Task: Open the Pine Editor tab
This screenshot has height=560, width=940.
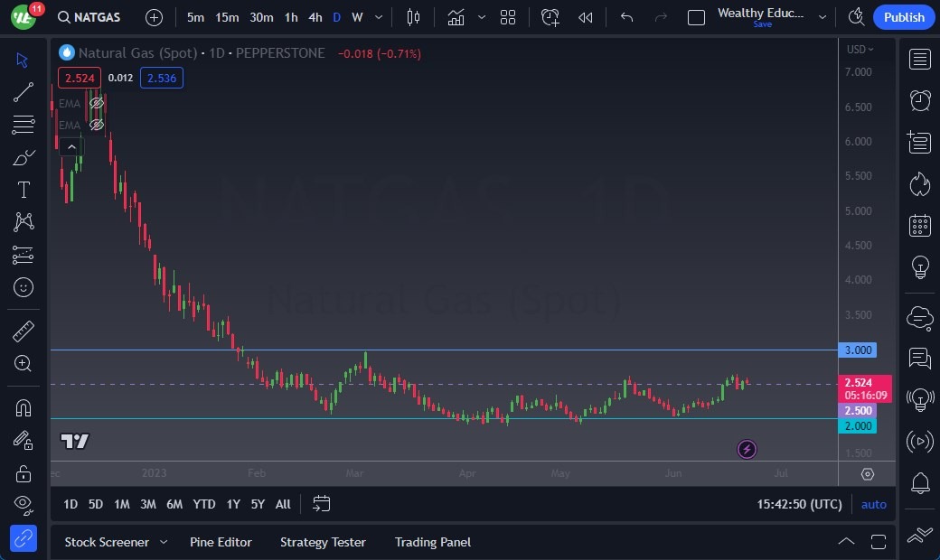Action: pos(221,542)
